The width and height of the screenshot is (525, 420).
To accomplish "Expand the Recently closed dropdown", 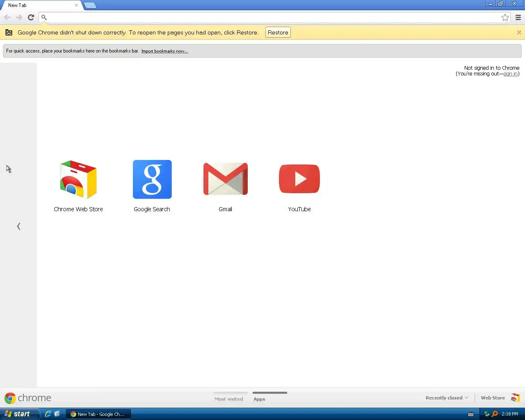I will (x=447, y=398).
